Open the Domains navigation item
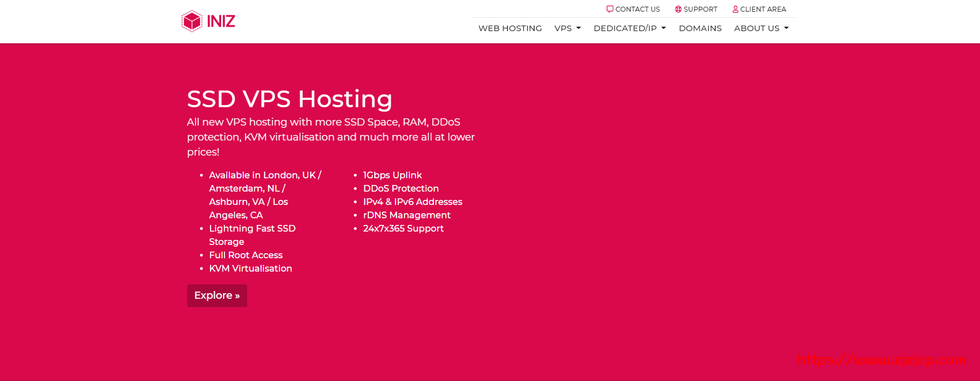 (x=700, y=28)
